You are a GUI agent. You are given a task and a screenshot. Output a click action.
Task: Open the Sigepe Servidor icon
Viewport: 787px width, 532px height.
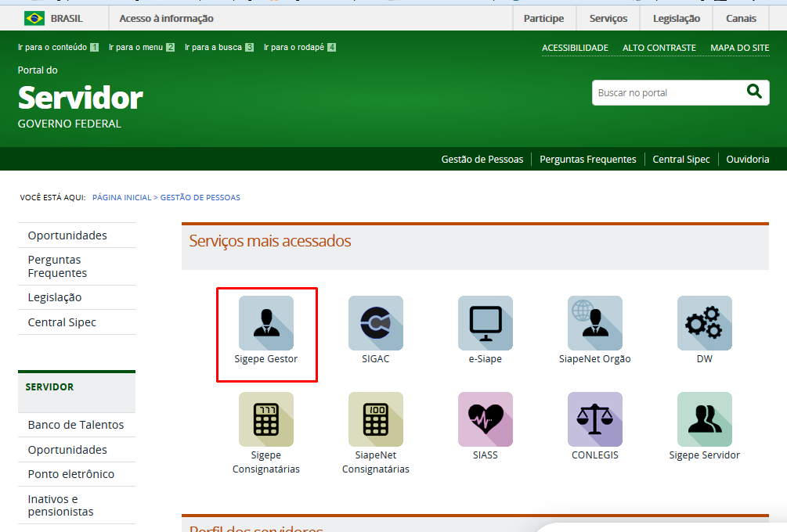point(705,419)
